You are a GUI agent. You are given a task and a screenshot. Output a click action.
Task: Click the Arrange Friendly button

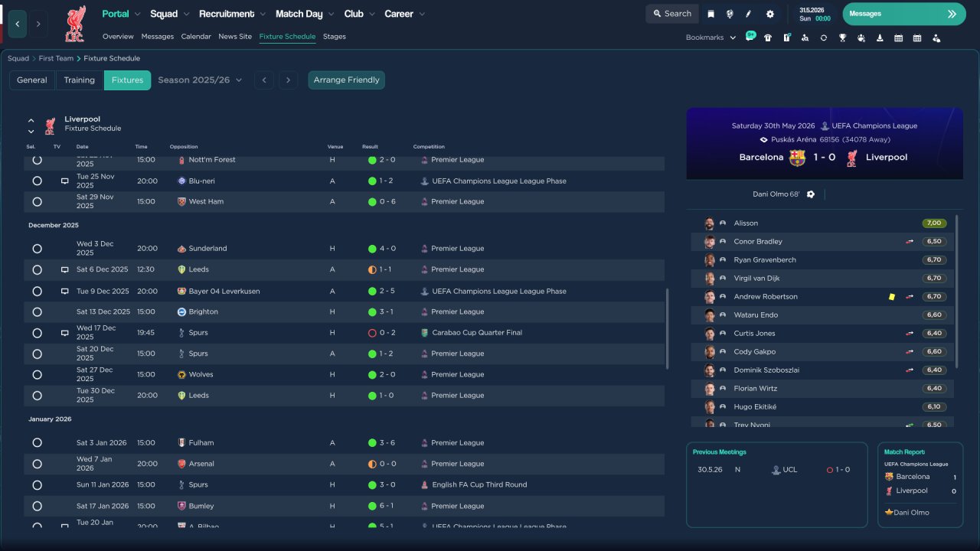(x=347, y=80)
